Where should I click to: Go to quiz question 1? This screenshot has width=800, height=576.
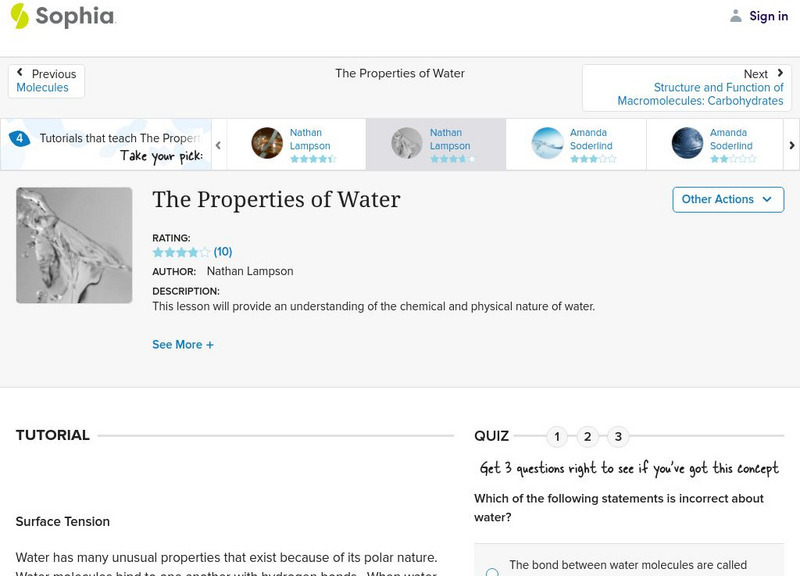[558, 436]
